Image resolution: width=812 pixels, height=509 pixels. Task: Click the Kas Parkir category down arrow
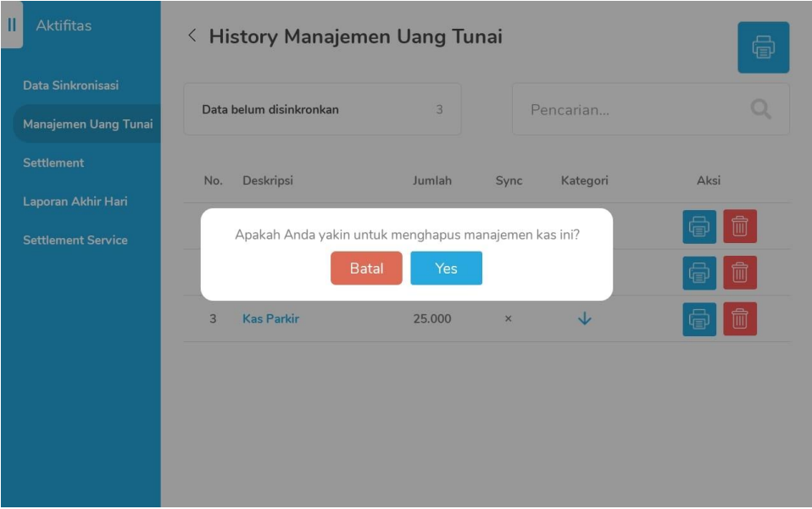[584, 319]
